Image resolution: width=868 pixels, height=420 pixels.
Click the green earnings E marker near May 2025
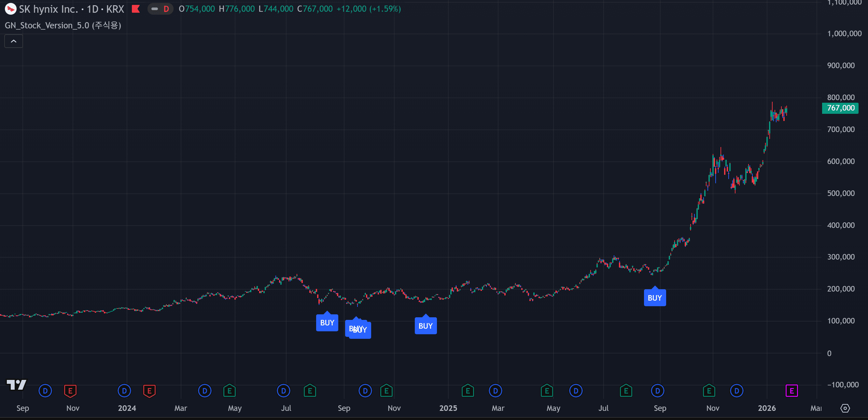547,391
